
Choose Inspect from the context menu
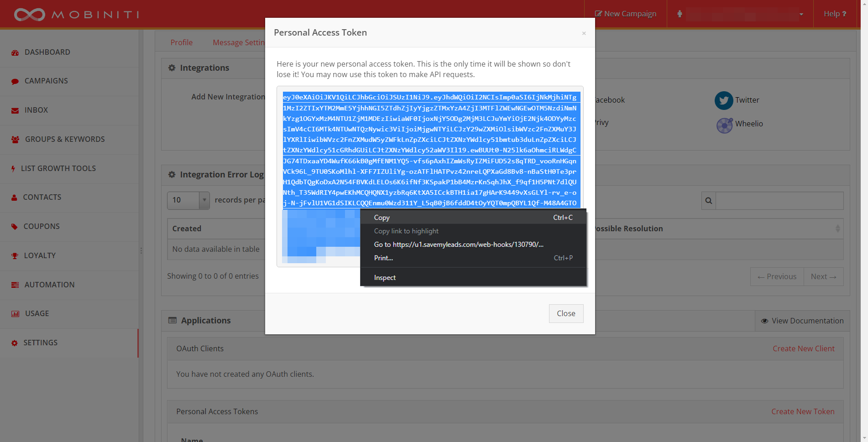click(473, 277)
